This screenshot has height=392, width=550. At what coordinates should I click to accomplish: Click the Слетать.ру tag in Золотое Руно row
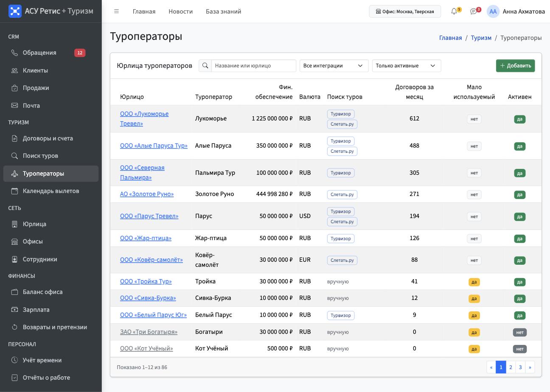click(342, 195)
